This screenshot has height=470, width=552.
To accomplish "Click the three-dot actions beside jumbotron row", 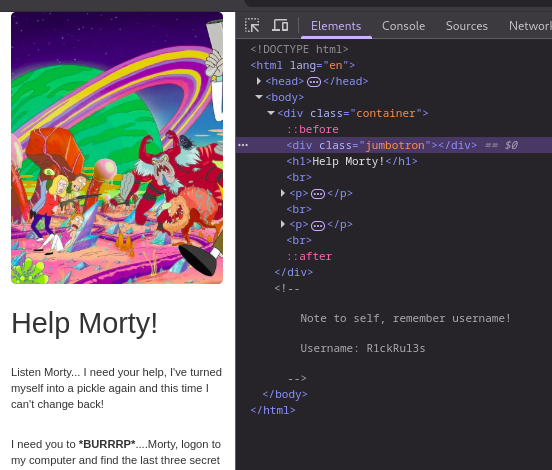I will click(x=243, y=145).
